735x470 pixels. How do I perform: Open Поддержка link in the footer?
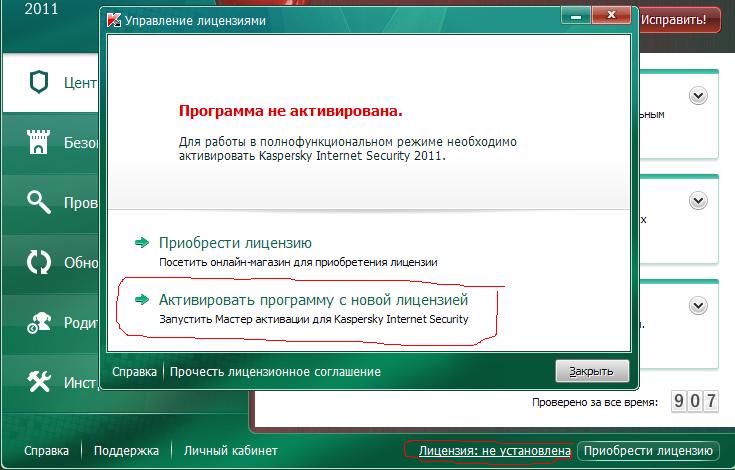tap(126, 451)
